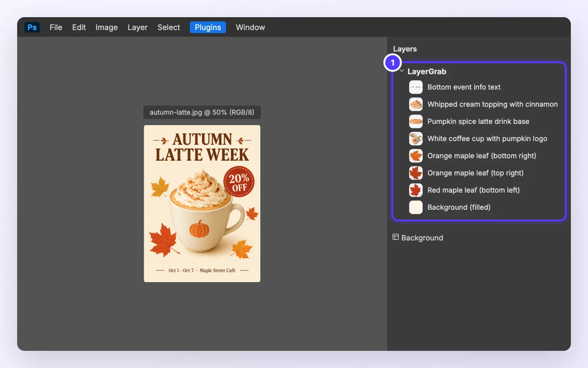Select Orange maple leaf (bottom right) layer
The height and width of the screenshot is (368, 588).
pyautogui.click(x=482, y=156)
